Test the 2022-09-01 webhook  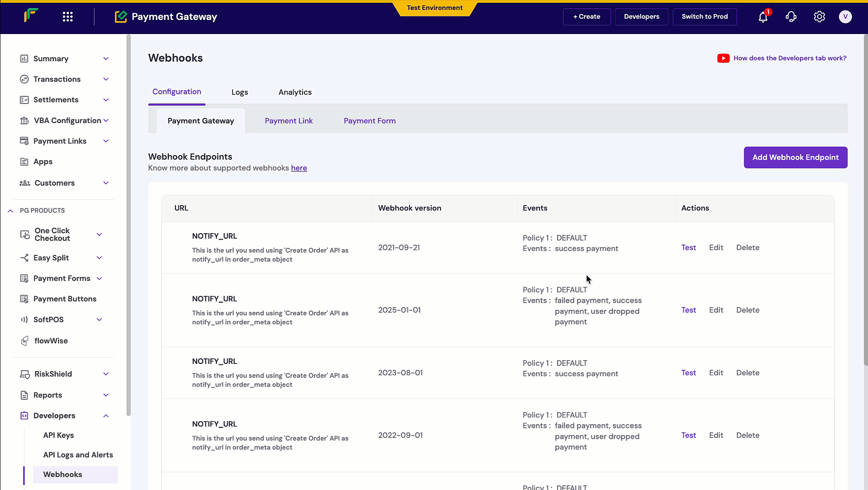tap(688, 436)
